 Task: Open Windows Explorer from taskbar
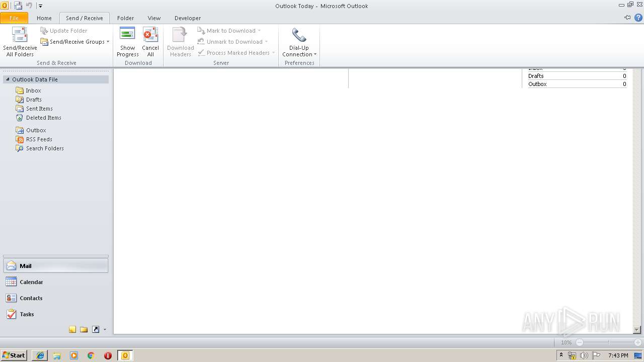(x=57, y=355)
